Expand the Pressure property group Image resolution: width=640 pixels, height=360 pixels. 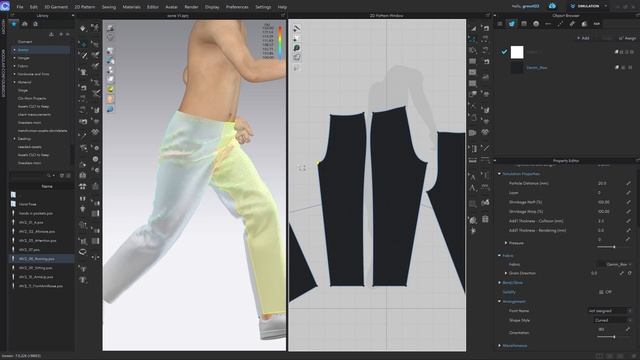point(506,243)
